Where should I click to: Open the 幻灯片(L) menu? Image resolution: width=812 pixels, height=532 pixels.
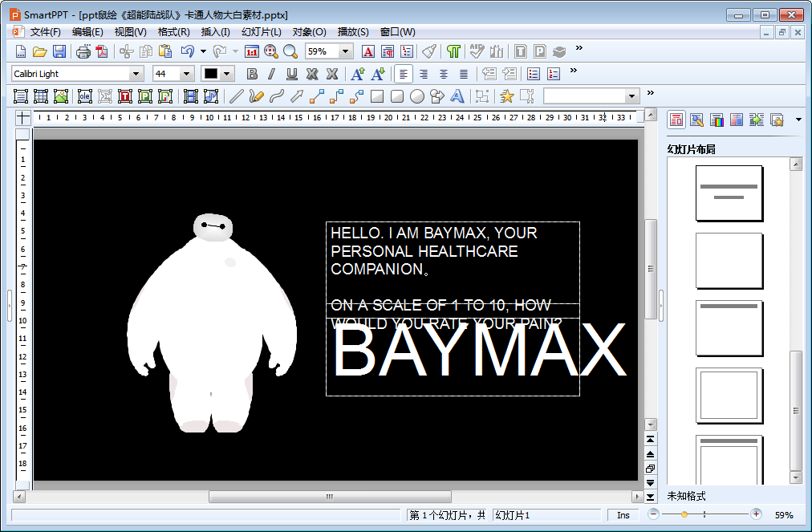261,31
